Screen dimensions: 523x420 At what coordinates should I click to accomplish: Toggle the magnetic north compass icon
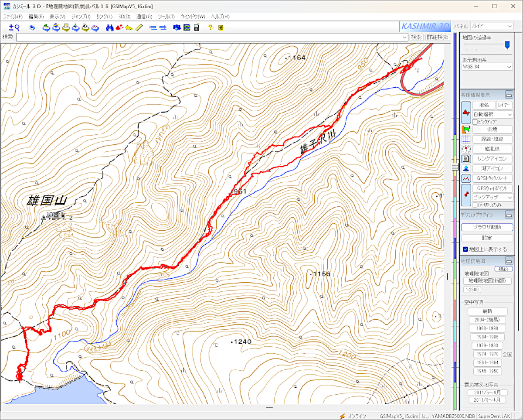466,149
